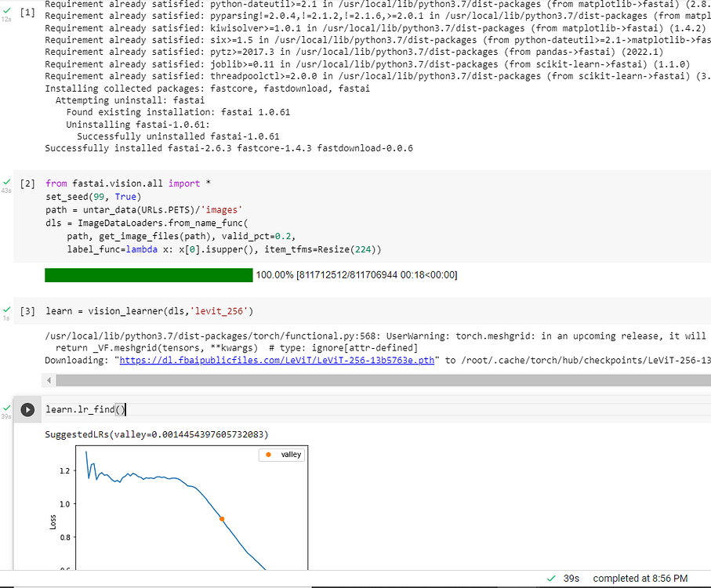Select the execution count [1] label
This screenshot has height=588, width=711.
click(27, 12)
